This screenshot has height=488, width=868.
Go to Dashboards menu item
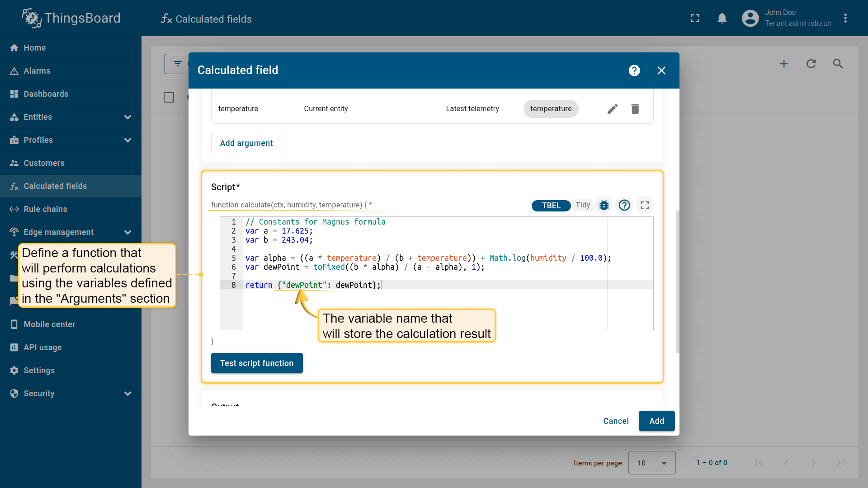[x=46, y=94]
